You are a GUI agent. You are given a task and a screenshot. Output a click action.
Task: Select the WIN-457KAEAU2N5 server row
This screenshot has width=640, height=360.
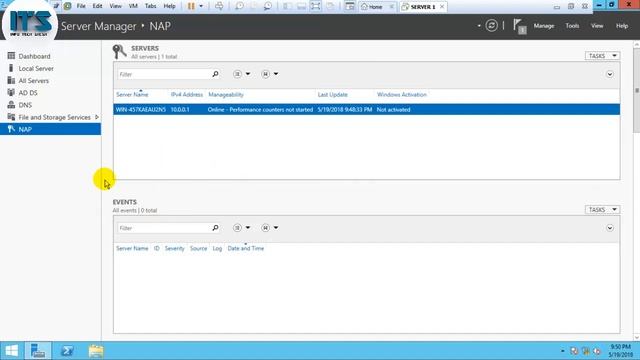(x=367, y=109)
